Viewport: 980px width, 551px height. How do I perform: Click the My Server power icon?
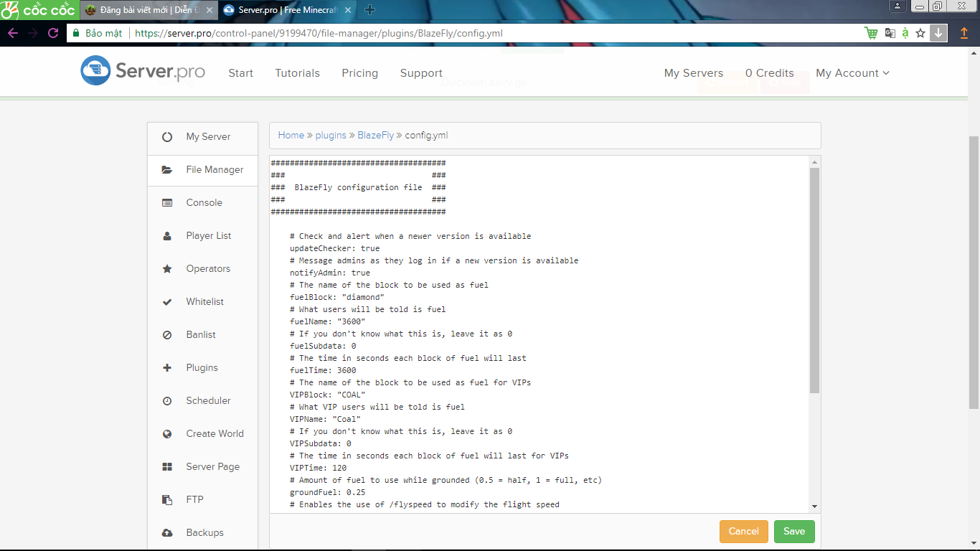(x=167, y=137)
